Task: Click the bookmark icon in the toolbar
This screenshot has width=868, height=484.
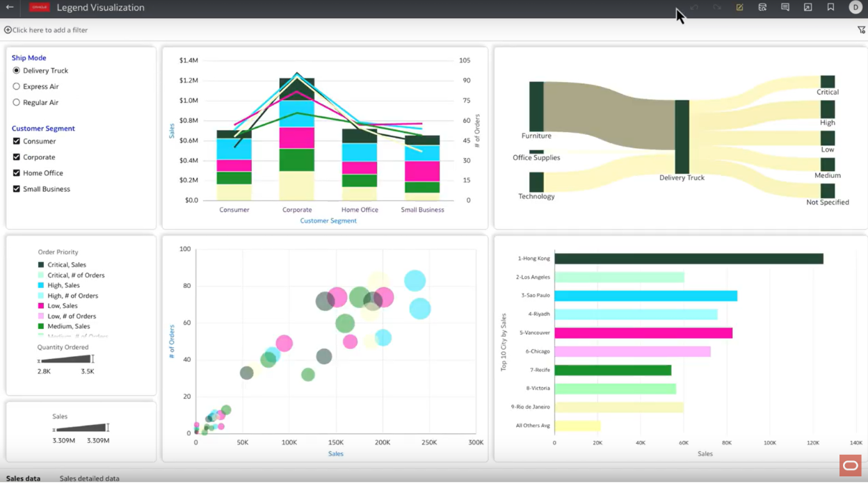Action: [830, 7]
